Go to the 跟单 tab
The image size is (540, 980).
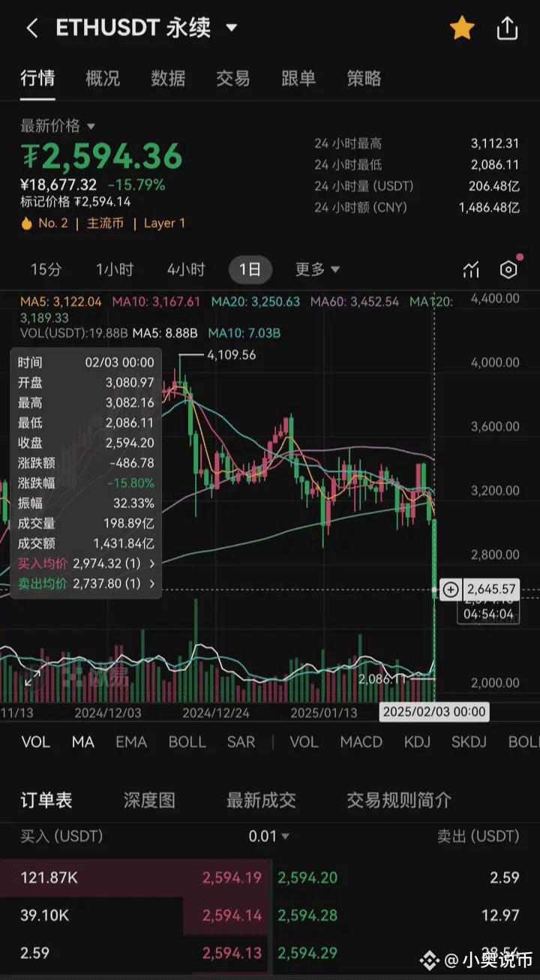click(298, 78)
